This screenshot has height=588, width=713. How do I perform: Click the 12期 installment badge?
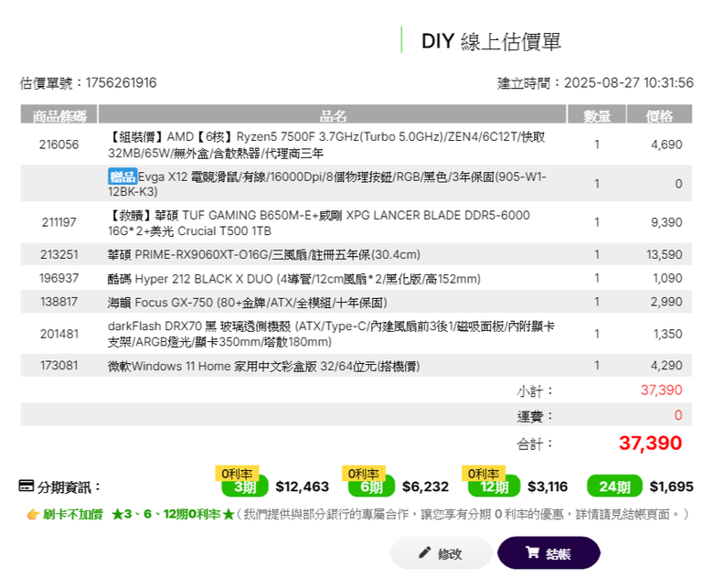[x=494, y=486]
